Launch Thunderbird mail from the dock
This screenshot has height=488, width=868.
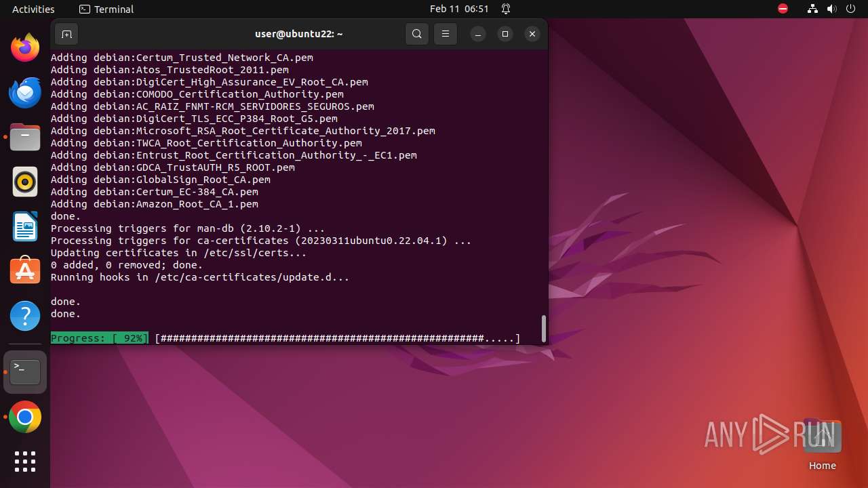click(x=25, y=92)
